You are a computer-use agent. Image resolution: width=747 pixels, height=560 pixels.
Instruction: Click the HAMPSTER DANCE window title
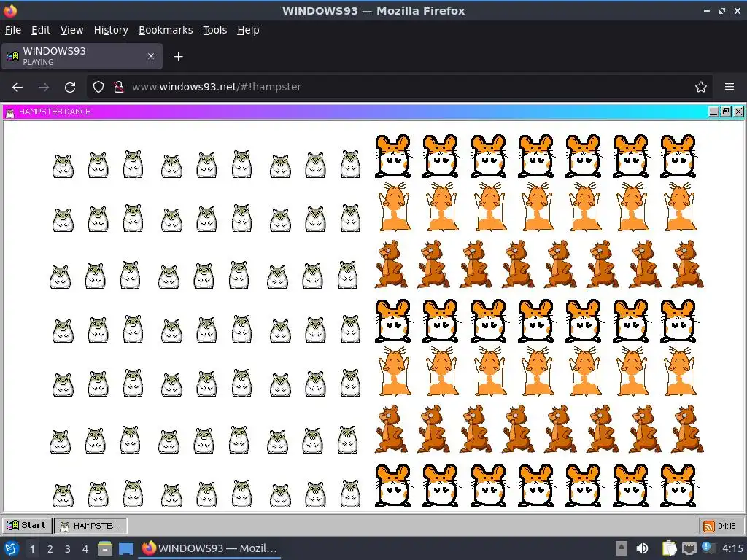(55, 112)
